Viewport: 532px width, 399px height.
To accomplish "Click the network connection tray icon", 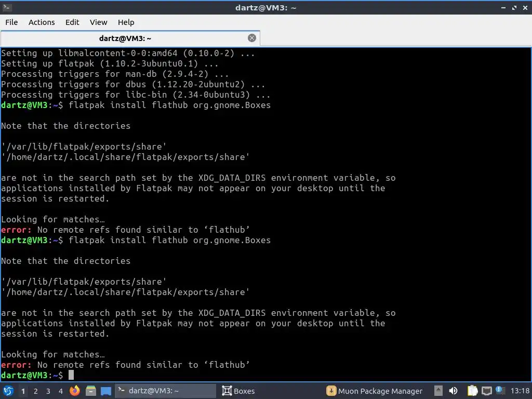I will point(486,391).
